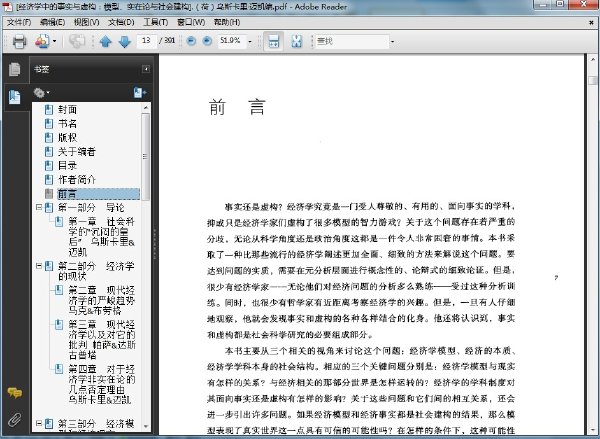The width and height of the screenshot is (600, 439).
Task: Collapse the 第三部分 tree node
Action: [x=39, y=423]
